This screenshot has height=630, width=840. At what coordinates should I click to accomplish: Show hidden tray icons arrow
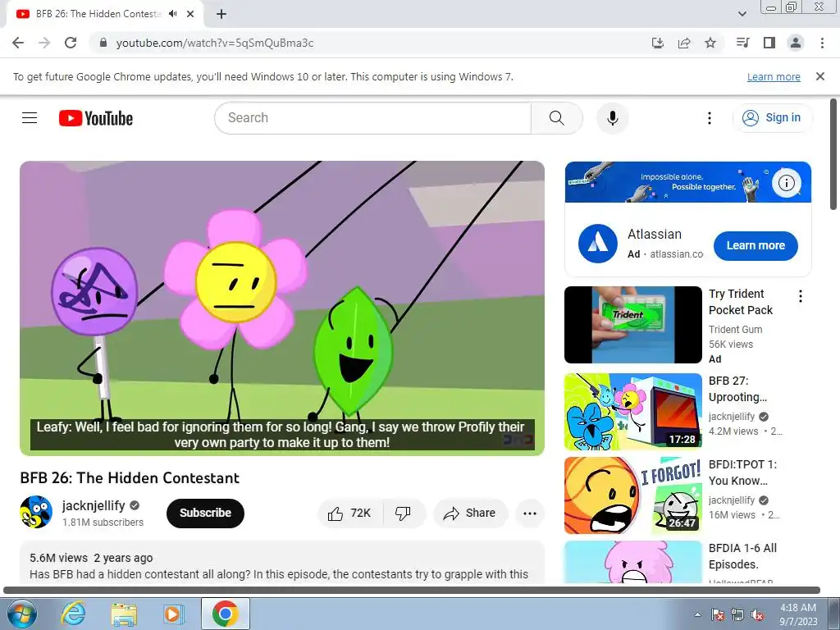coord(697,614)
